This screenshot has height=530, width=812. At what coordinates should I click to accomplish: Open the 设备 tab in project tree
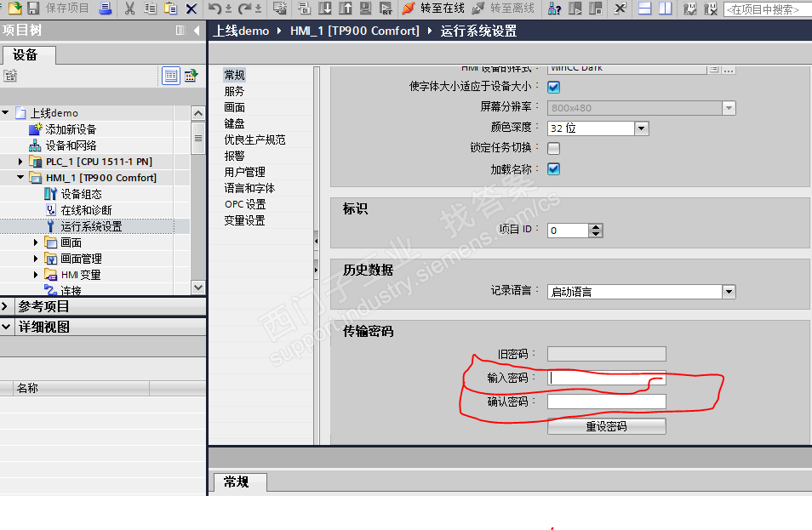pyautogui.click(x=28, y=54)
